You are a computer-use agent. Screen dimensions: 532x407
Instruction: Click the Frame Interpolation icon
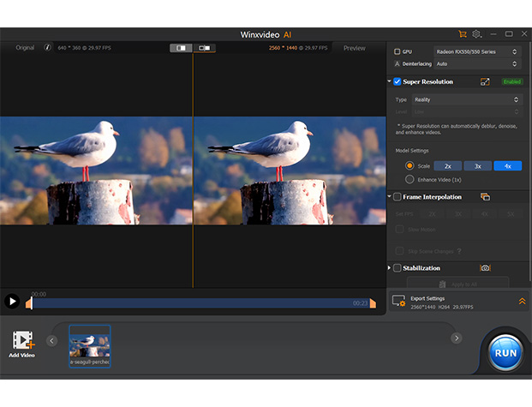click(485, 197)
